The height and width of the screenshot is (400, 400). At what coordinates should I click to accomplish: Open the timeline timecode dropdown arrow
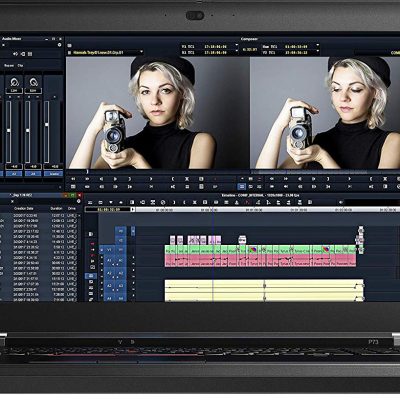(133, 209)
